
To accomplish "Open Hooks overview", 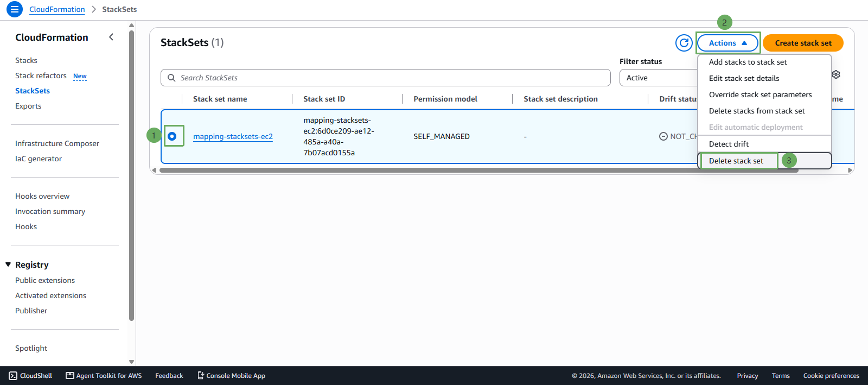I will (42, 196).
